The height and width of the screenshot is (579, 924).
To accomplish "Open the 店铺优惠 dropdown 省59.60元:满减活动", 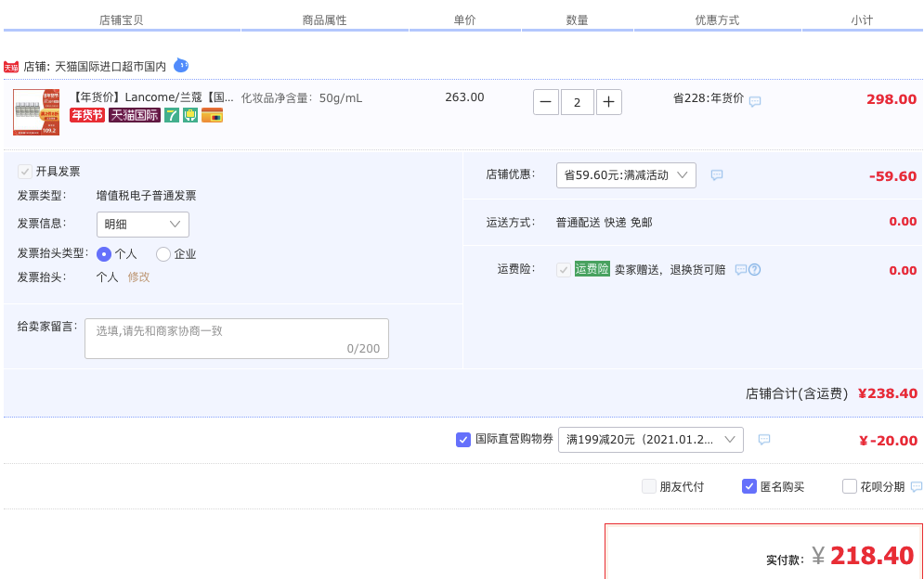I will pos(626,175).
